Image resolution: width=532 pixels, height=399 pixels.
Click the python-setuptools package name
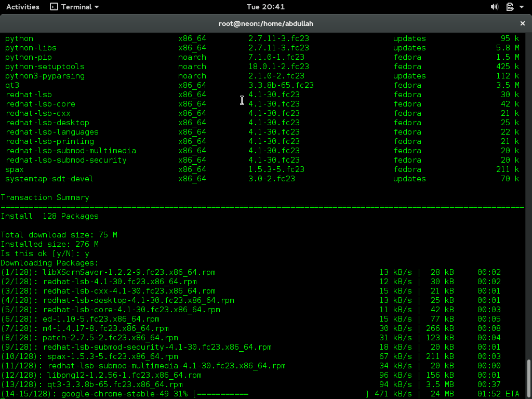45,66
